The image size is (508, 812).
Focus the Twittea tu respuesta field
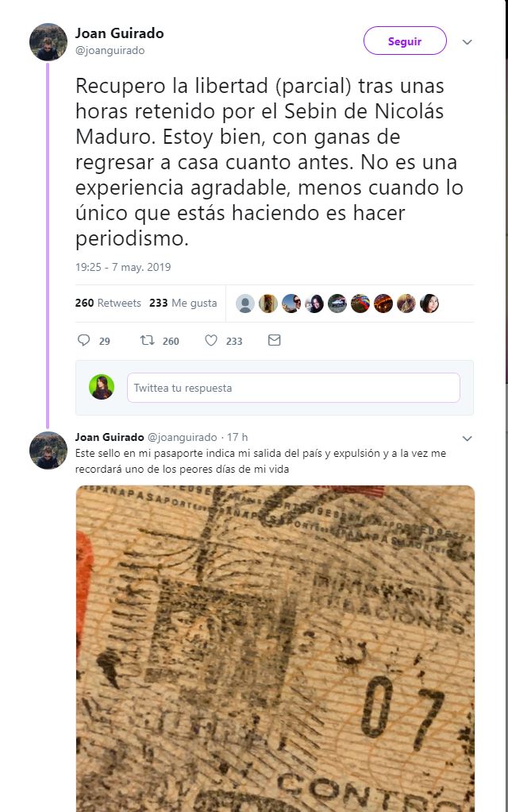294,388
